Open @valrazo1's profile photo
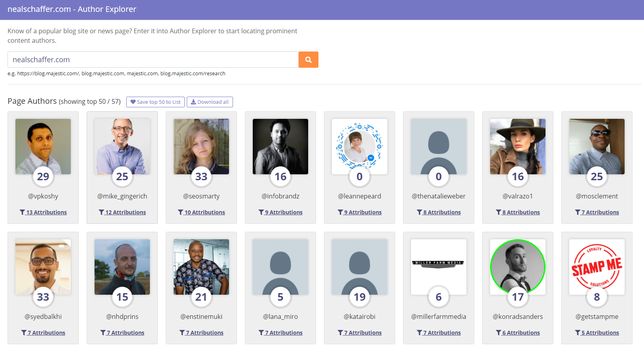Screen dimensions: 644x349 (x=518, y=147)
